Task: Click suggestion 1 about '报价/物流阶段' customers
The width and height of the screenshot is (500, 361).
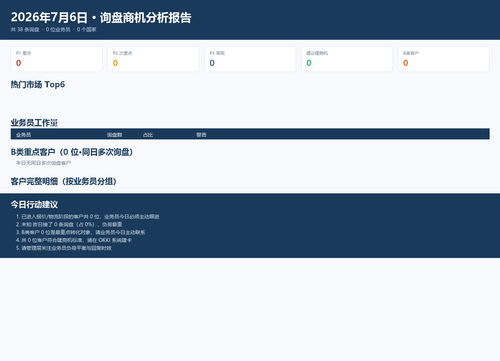Action: 88,217
